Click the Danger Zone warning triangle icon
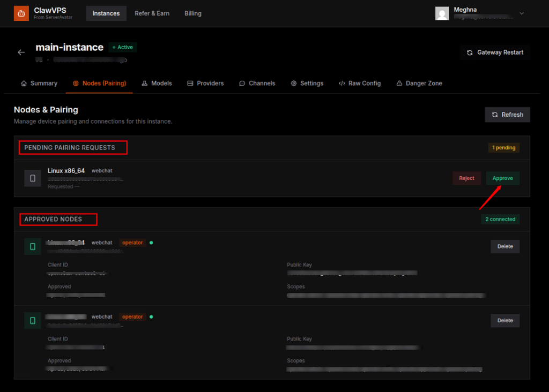The image size is (549, 392). (399, 83)
